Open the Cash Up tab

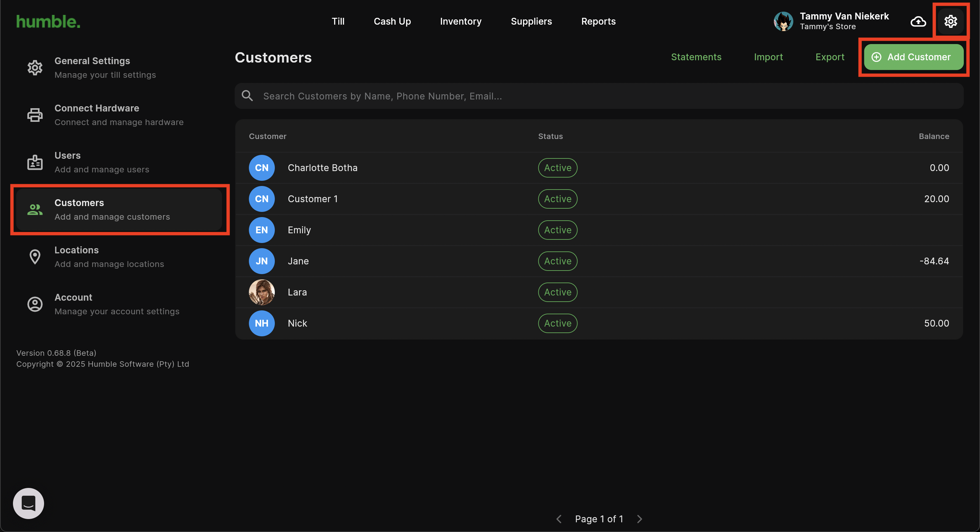click(x=392, y=21)
